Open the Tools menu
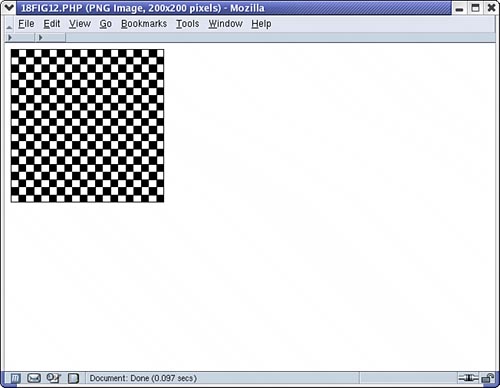Screen dimensions: 500x388 [188, 24]
